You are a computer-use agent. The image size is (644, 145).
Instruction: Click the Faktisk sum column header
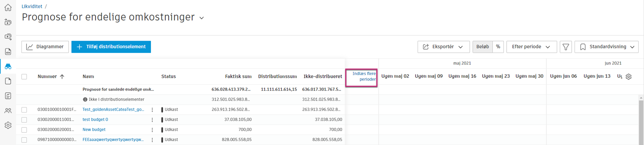238,76
